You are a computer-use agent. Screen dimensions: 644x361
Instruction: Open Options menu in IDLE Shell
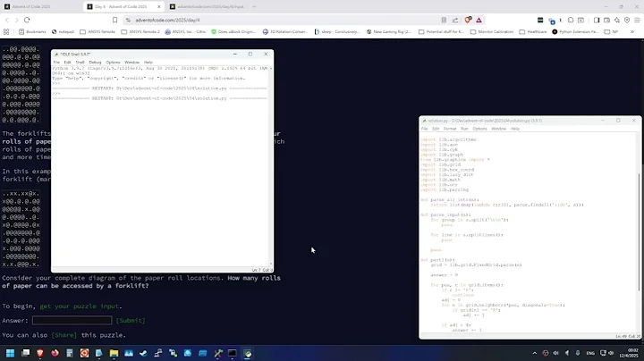[113, 63]
